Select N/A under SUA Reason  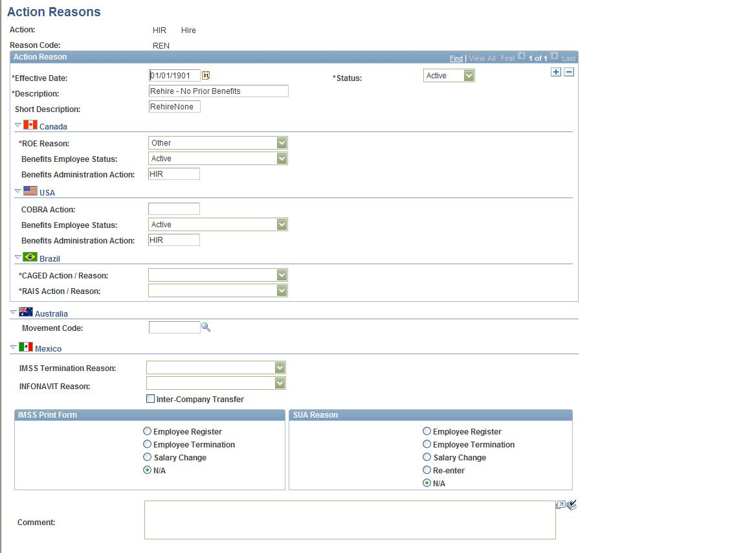coord(427,483)
